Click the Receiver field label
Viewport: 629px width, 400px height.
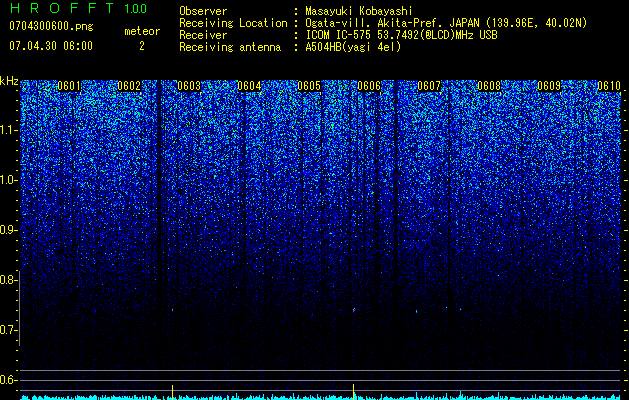click(203, 35)
